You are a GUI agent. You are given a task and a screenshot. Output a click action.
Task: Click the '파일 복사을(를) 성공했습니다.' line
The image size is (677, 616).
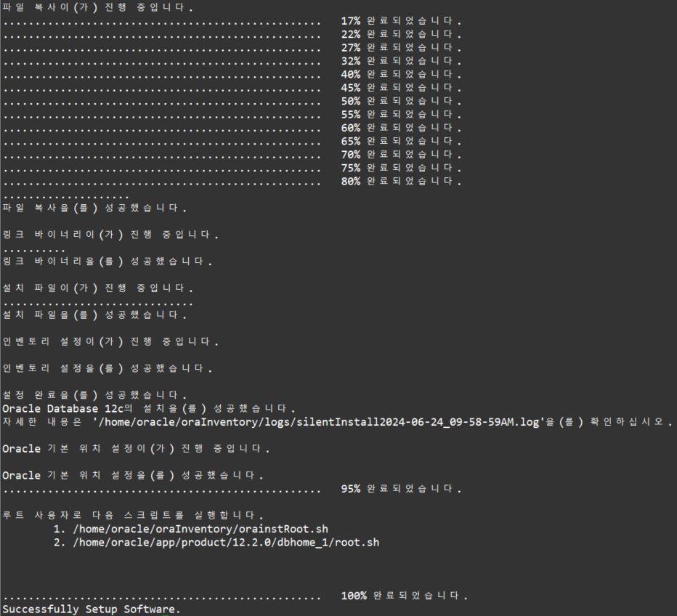pos(94,208)
